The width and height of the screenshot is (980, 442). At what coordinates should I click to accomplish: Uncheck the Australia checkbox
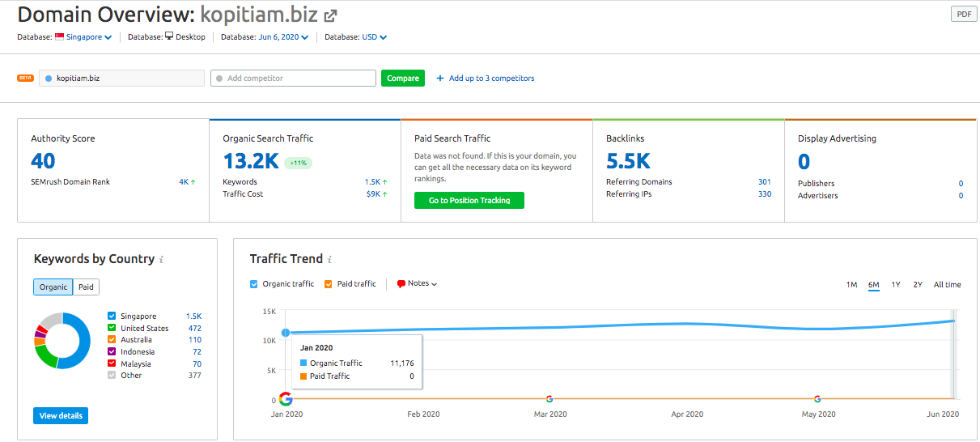112,340
